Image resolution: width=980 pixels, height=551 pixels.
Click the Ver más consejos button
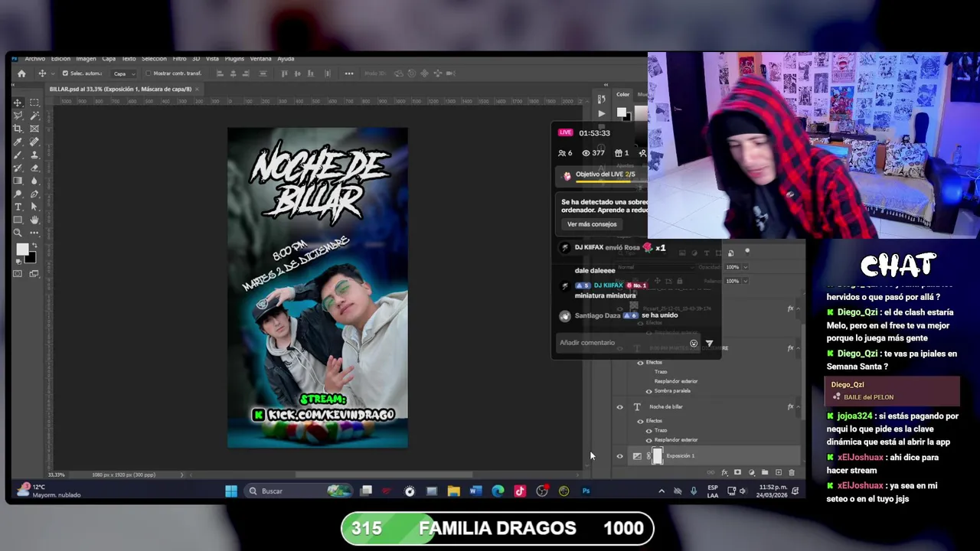click(x=592, y=224)
